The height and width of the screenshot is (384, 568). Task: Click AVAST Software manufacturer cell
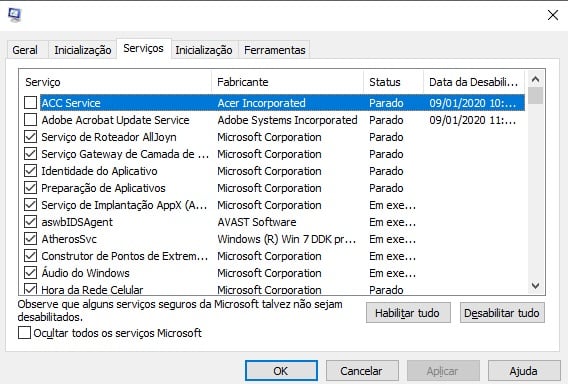pyautogui.click(x=256, y=222)
